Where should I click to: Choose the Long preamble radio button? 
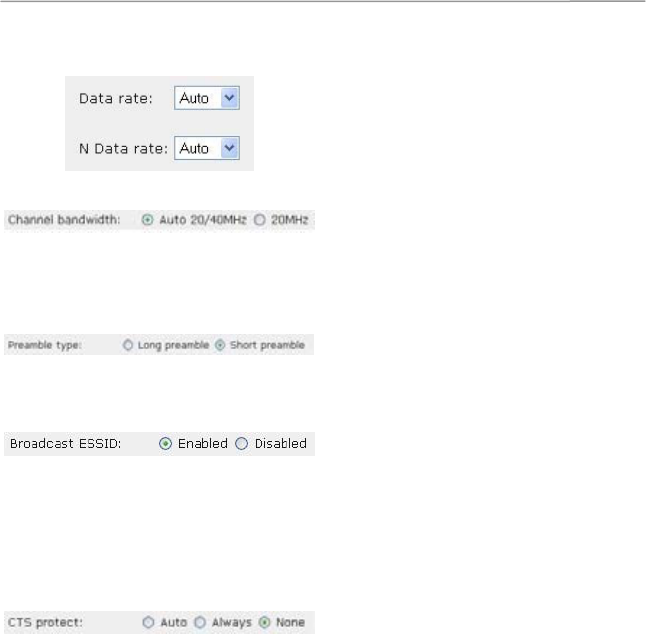pos(128,345)
